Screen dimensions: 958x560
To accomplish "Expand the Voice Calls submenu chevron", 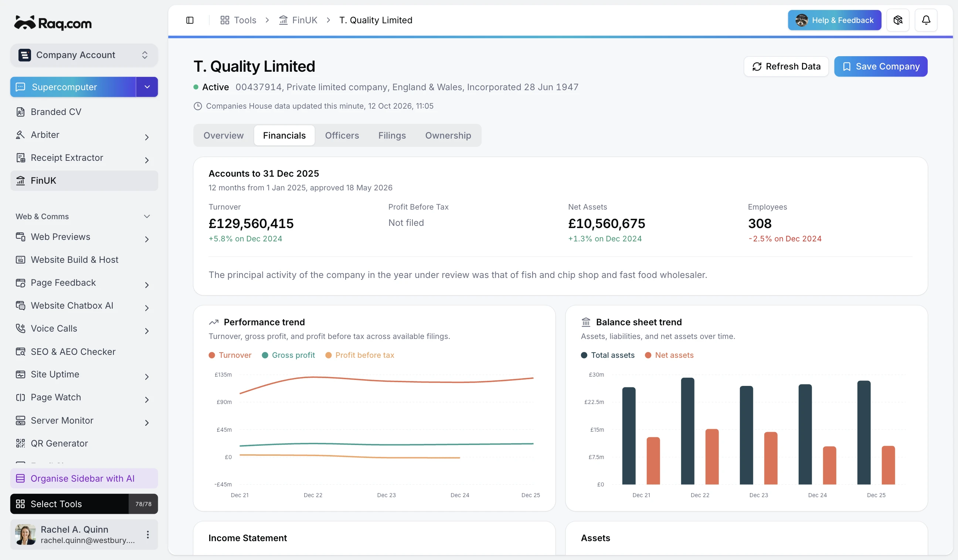I will [x=147, y=331].
